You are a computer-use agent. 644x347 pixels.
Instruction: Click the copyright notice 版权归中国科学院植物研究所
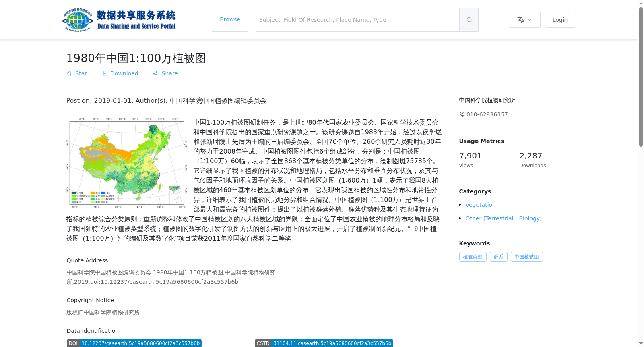[103, 312]
